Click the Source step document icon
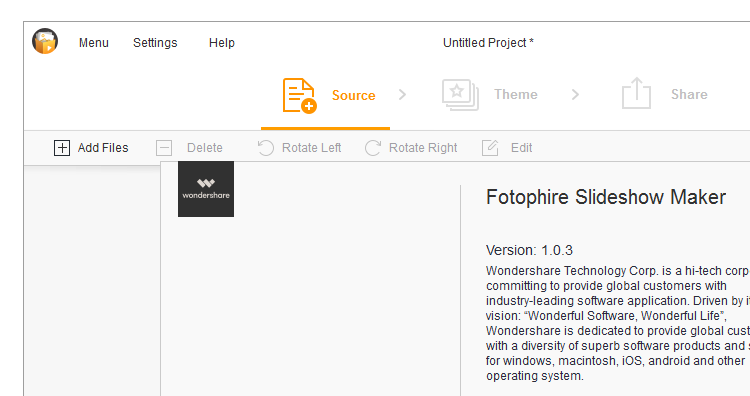This screenshot has height=396, width=750. 299,95
